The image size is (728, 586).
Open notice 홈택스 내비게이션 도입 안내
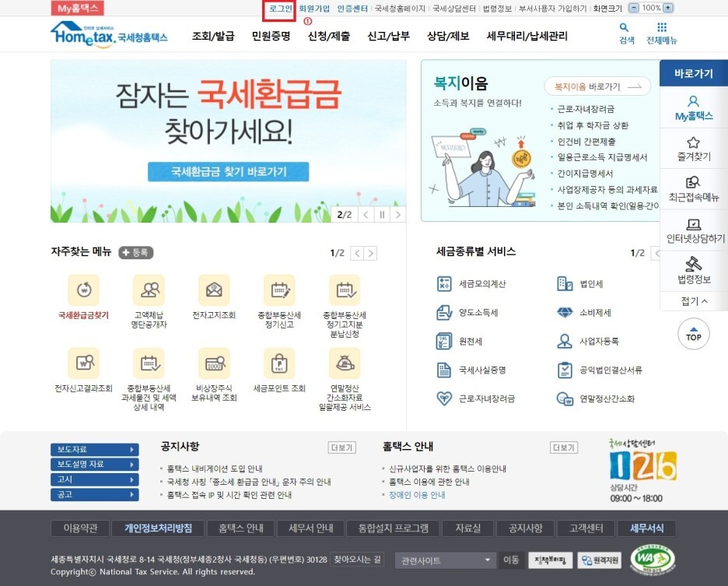pos(215,468)
